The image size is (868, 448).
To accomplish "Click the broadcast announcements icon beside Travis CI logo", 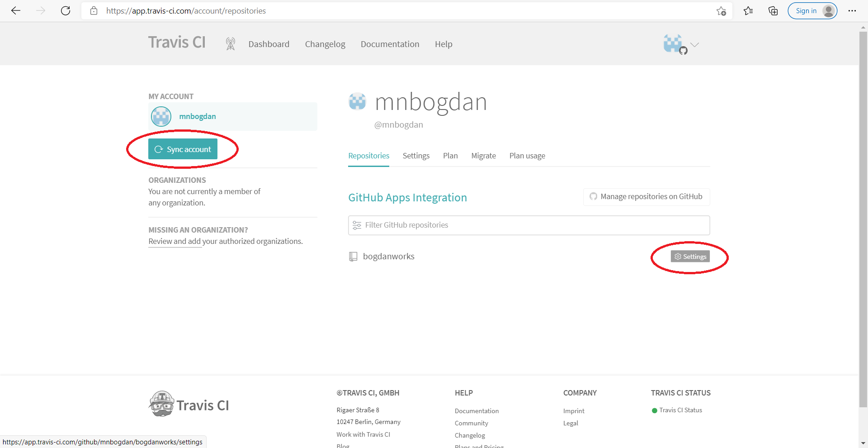I will coord(231,44).
